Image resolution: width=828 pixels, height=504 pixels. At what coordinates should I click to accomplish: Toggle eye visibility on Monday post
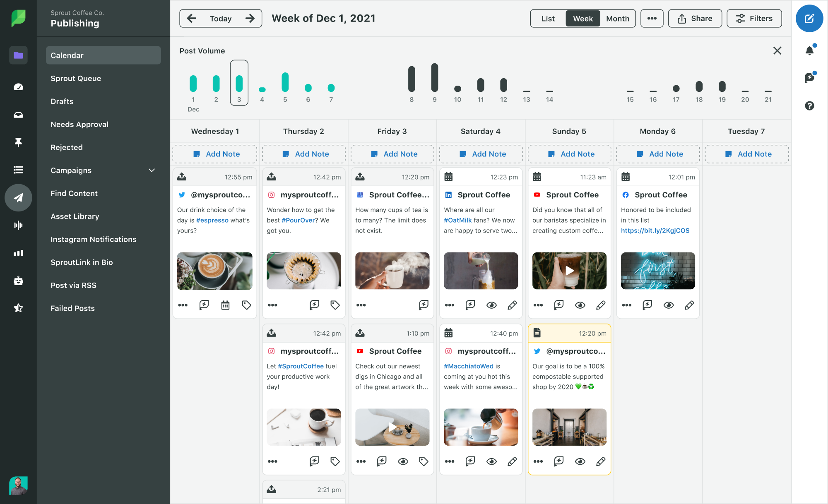pyautogui.click(x=669, y=305)
